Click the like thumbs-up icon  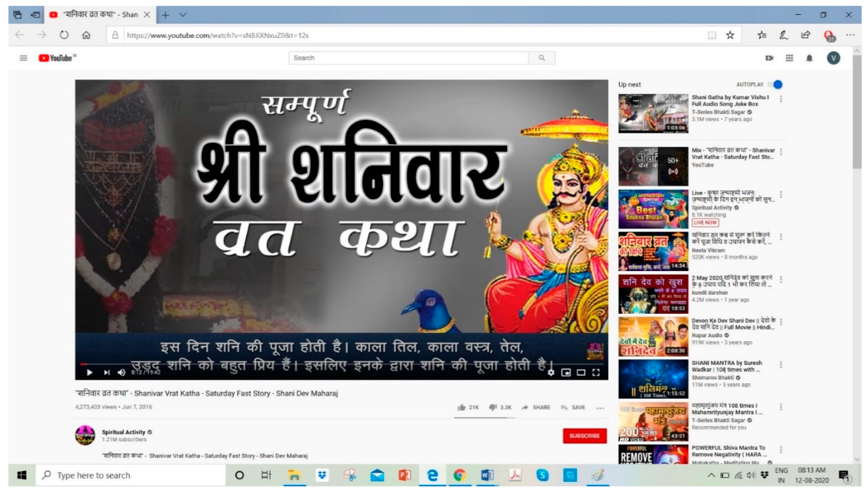(461, 407)
